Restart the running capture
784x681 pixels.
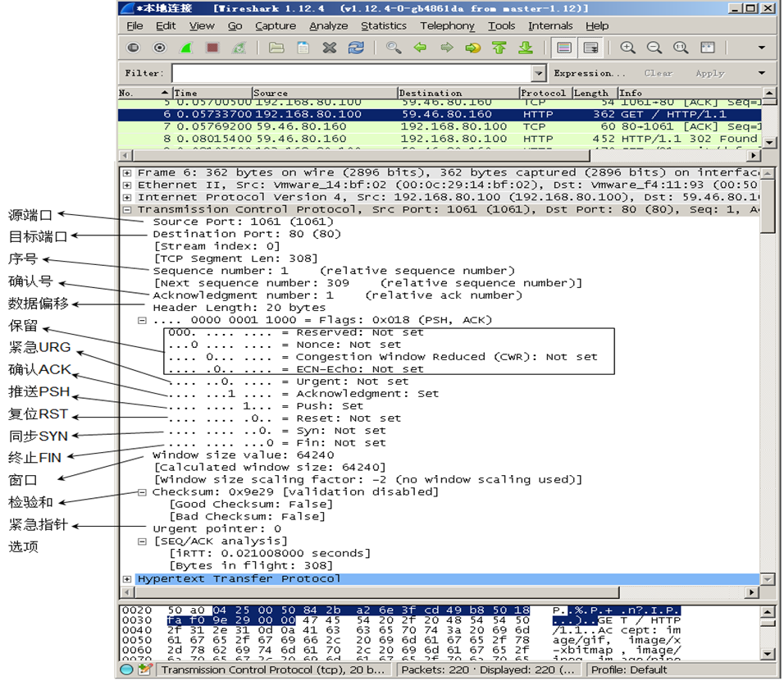239,48
